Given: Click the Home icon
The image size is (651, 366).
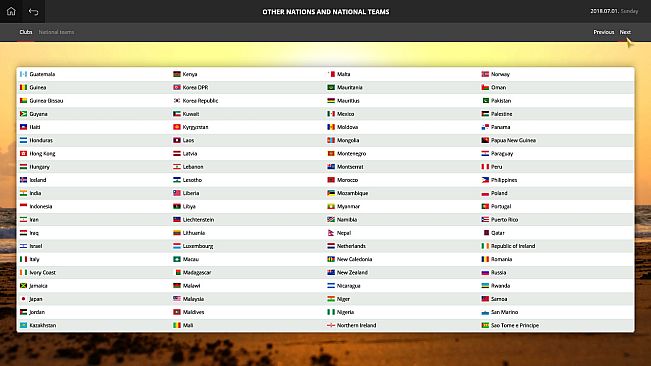Looking at the screenshot, I should pos(11,11).
